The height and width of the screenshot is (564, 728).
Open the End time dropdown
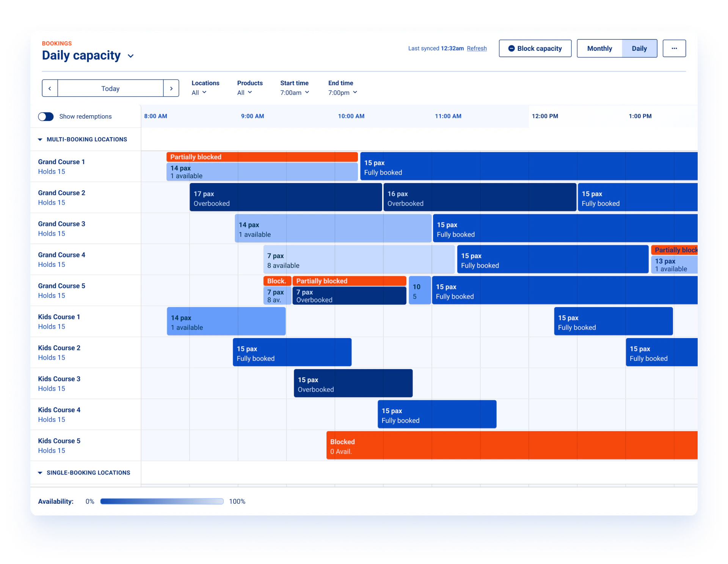pyautogui.click(x=342, y=92)
